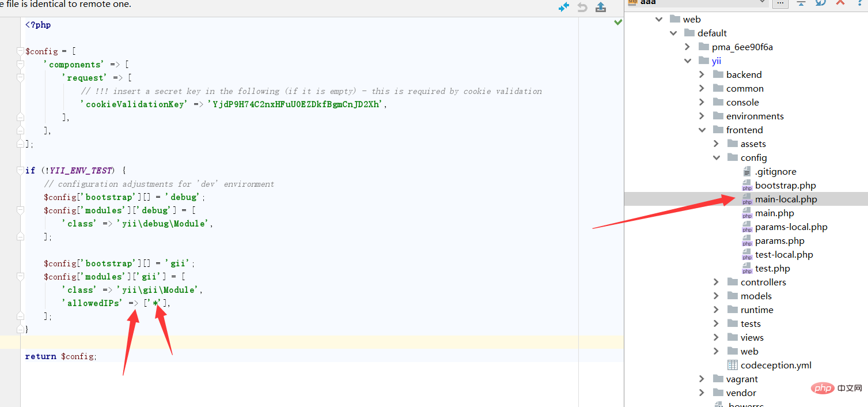Viewport: 868px width, 407px height.
Task: Click the tests folder label
Action: click(751, 323)
